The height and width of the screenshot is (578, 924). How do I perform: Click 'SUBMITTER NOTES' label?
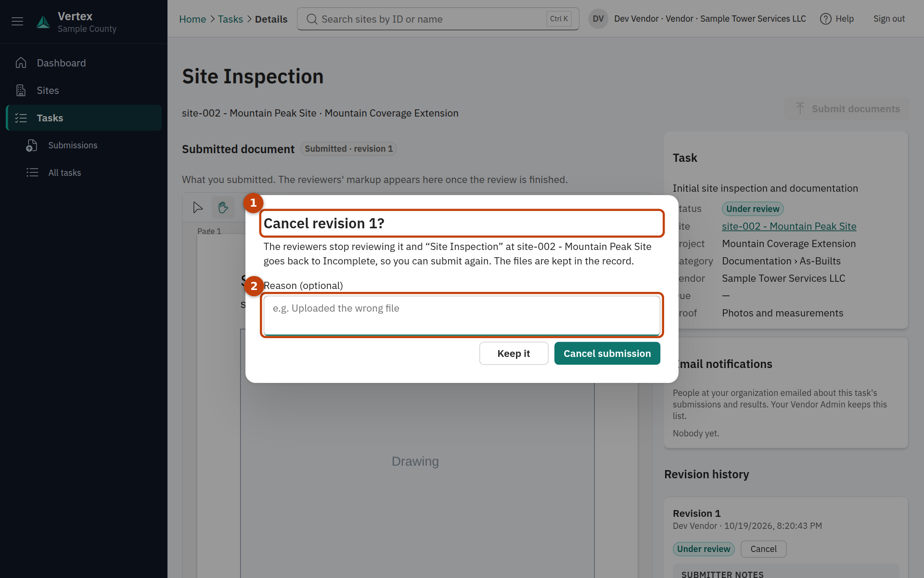coord(722,574)
